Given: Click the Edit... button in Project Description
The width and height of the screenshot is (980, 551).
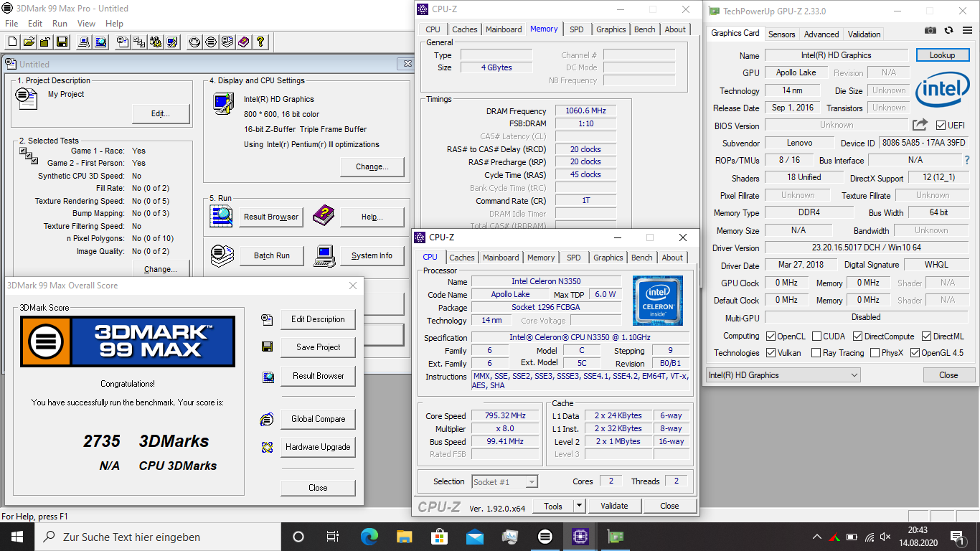Looking at the screenshot, I should [x=161, y=114].
